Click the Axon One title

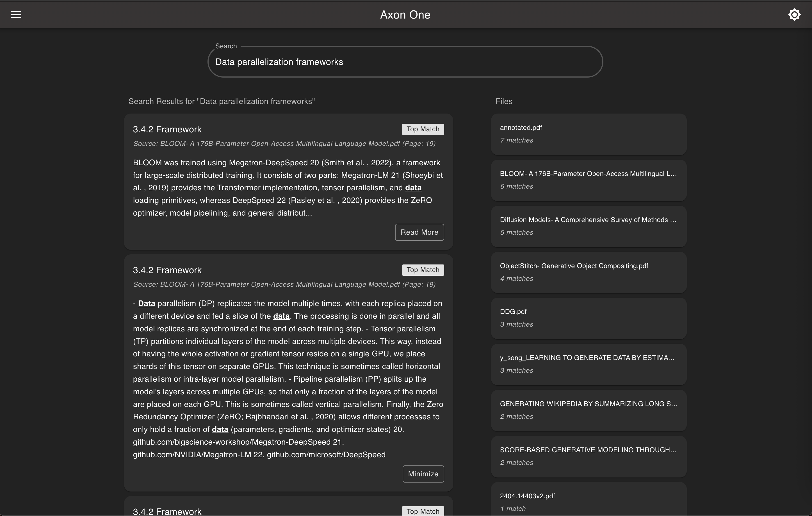(405, 15)
